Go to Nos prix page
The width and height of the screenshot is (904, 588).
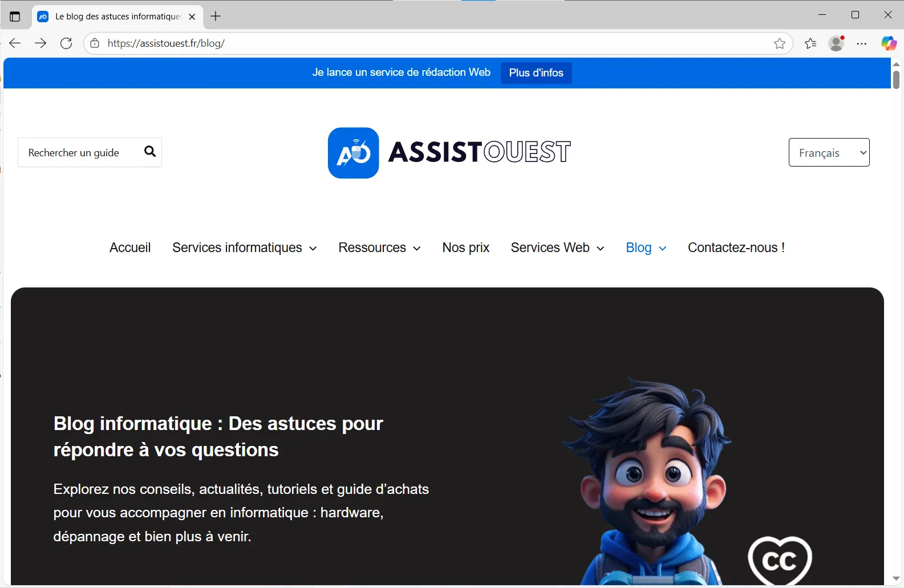click(x=465, y=248)
